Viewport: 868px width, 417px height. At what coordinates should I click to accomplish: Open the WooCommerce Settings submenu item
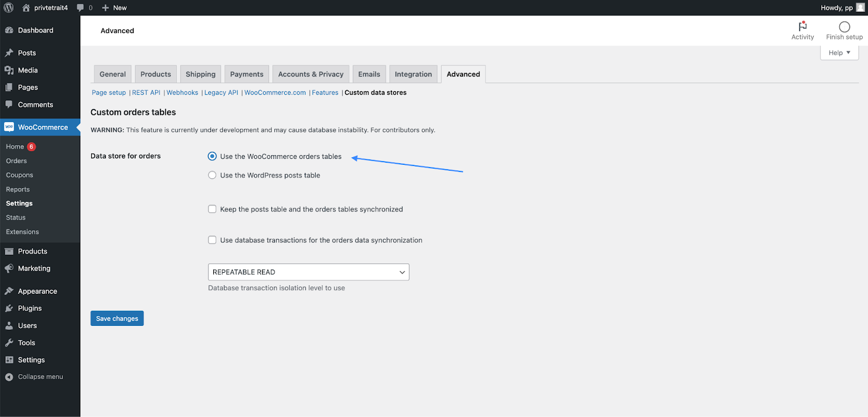[20, 203]
